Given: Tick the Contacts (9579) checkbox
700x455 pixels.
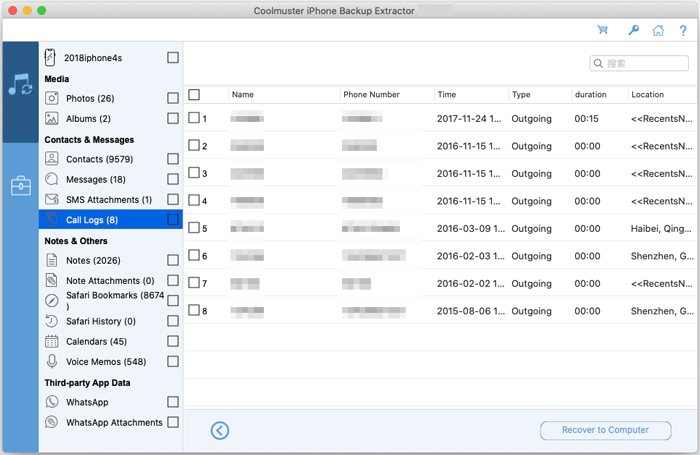Looking at the screenshot, I should 173,159.
